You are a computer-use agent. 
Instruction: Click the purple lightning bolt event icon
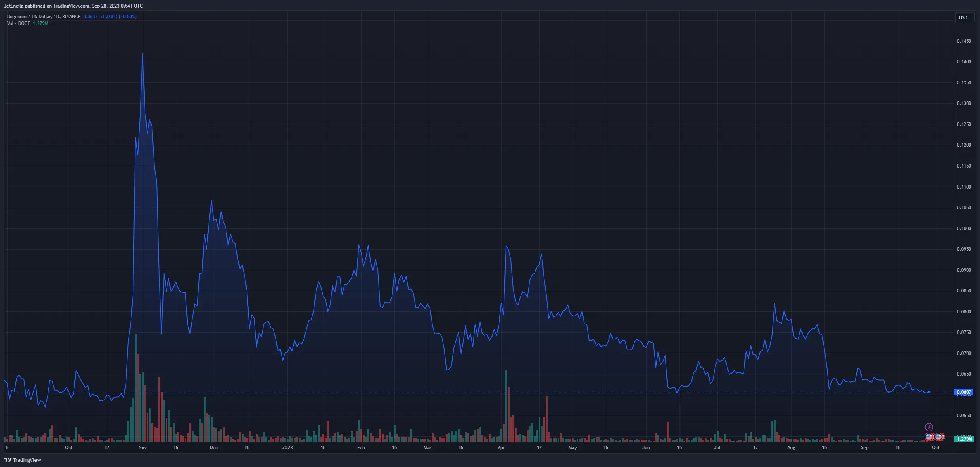(929, 427)
